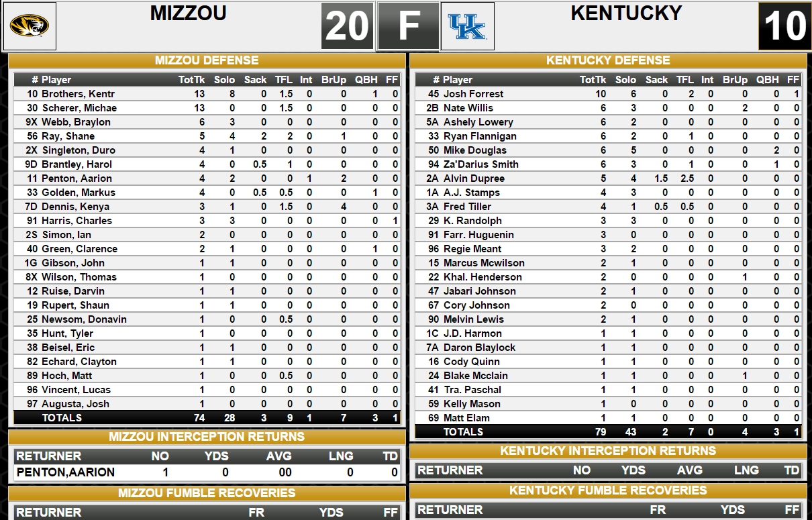
Task: Open the Mizzou Defense section header
Action: tap(207, 60)
